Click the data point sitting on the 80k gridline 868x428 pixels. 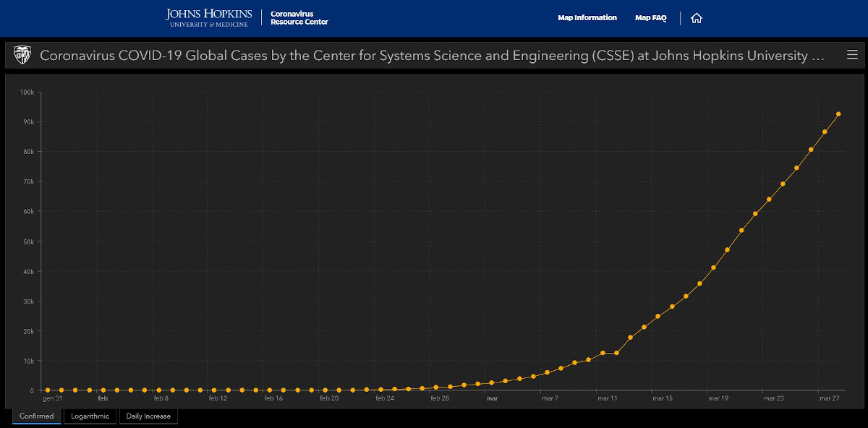tap(811, 150)
